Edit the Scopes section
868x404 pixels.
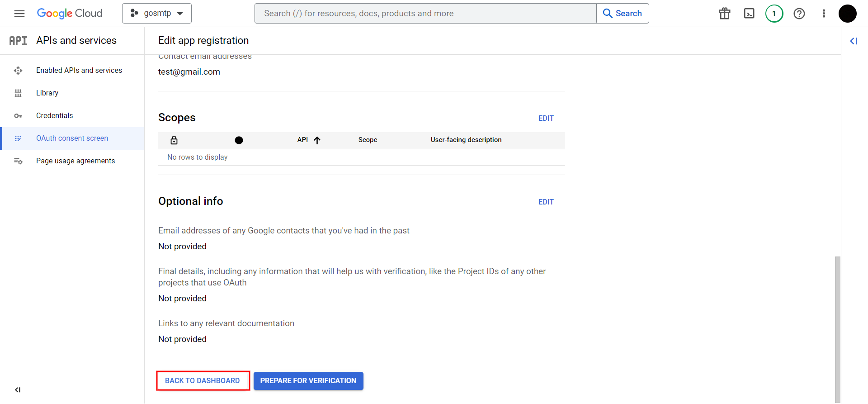tap(546, 118)
